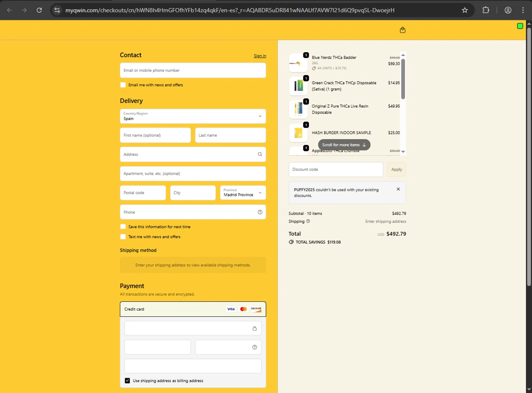Focus Last name field
532x393 pixels.
click(x=231, y=135)
